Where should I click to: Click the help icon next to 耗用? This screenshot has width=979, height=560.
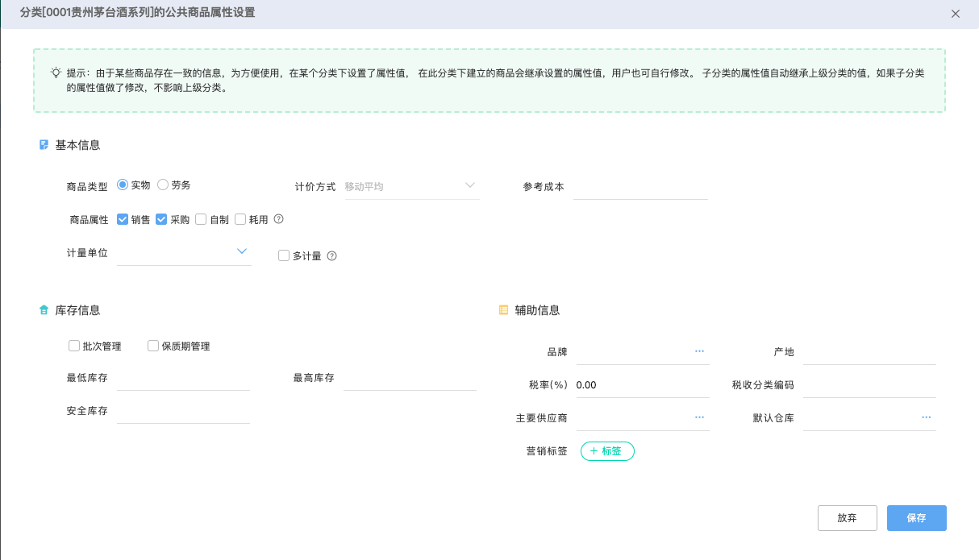279,219
